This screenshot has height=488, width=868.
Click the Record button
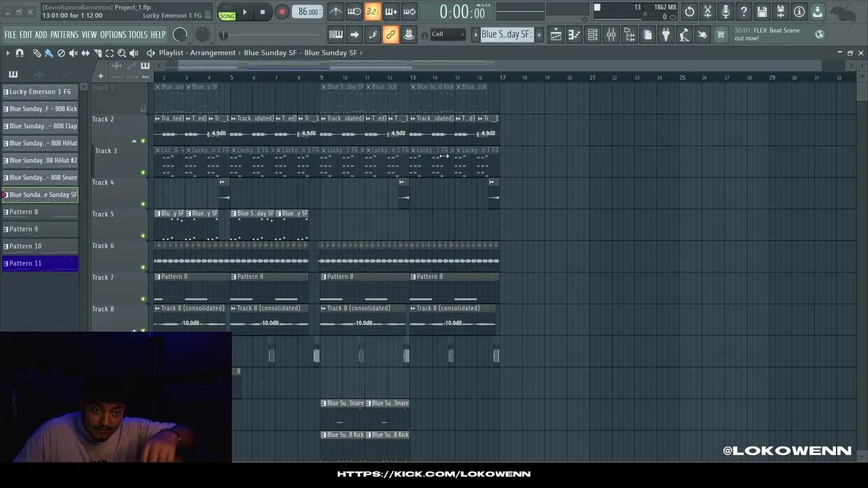pyautogui.click(x=282, y=12)
